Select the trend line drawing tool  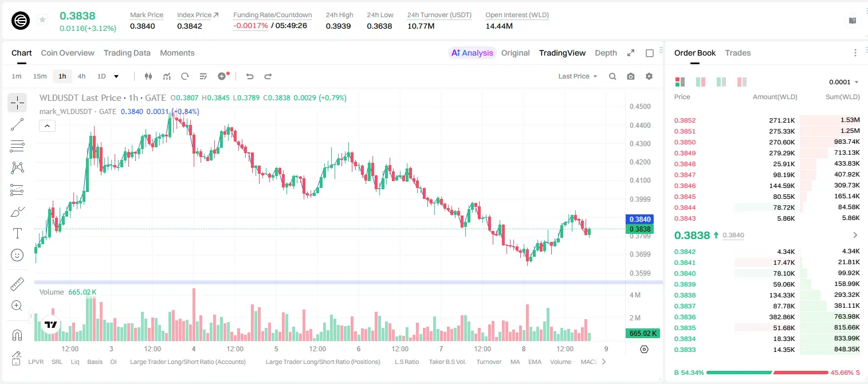click(17, 124)
